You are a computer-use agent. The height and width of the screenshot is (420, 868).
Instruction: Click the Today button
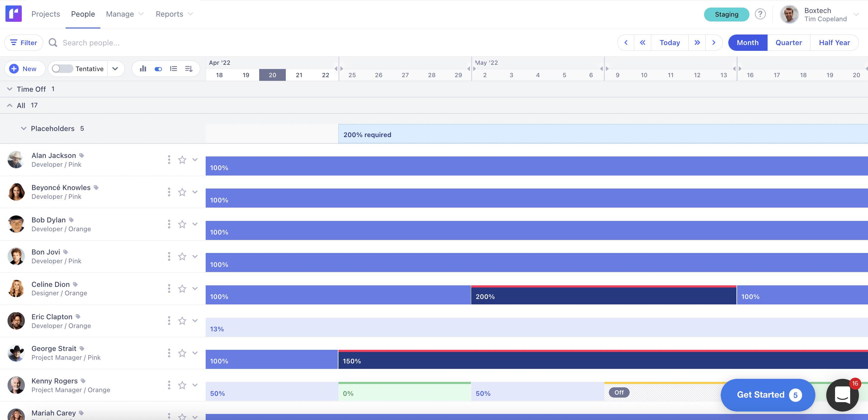[x=670, y=43]
